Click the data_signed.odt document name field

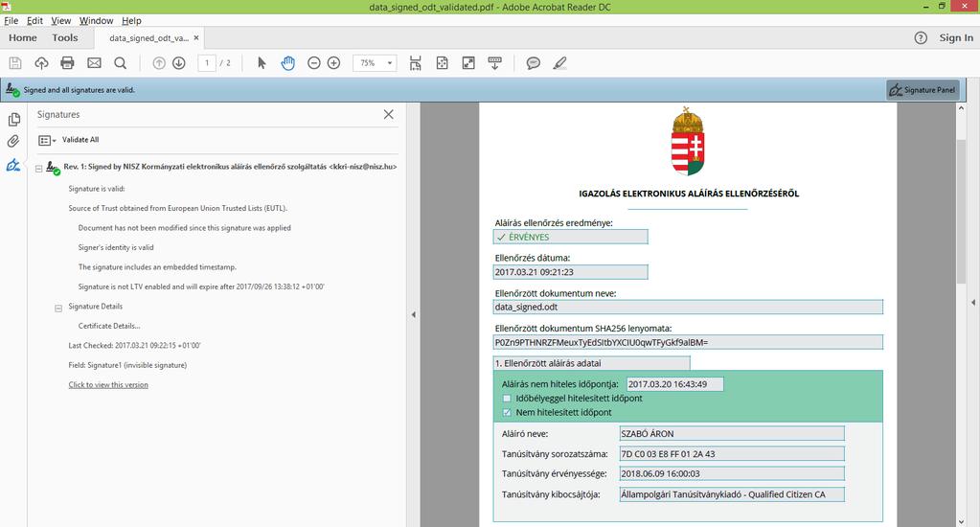pos(688,307)
